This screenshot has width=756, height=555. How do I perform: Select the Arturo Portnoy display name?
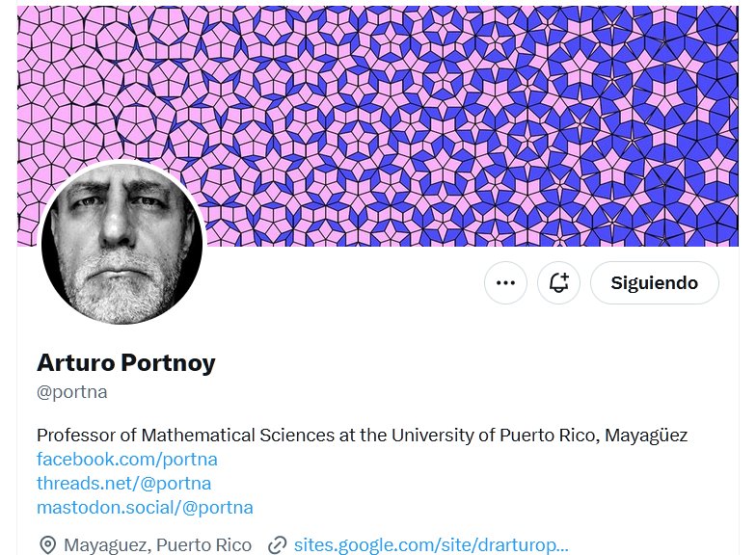point(125,363)
